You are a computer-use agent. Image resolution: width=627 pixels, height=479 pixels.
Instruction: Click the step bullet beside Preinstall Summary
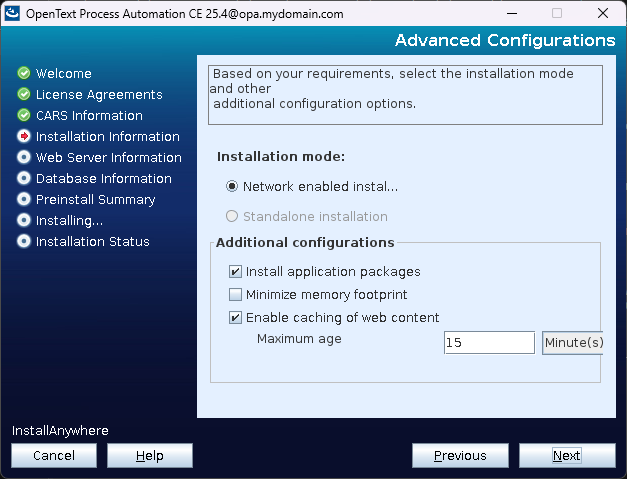click(x=24, y=199)
